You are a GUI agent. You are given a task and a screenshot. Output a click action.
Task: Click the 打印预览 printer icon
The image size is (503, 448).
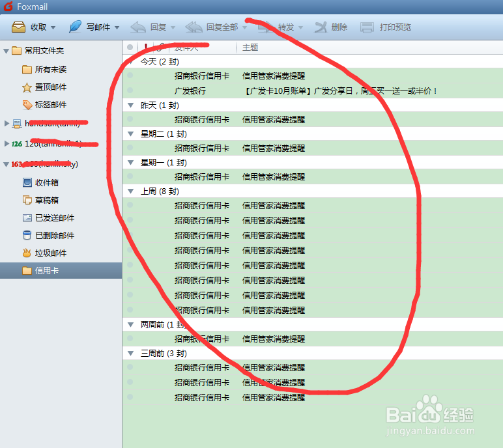click(367, 27)
